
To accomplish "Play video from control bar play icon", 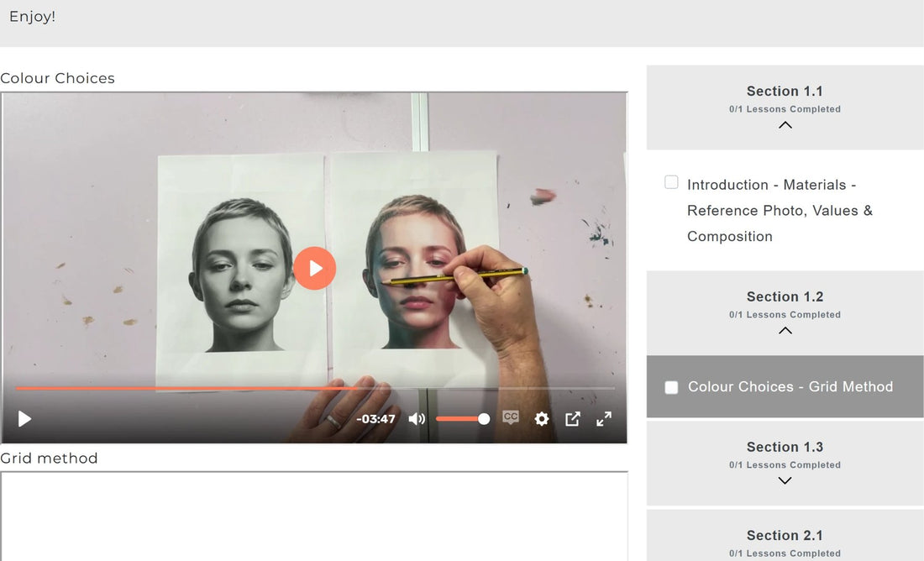I will click(24, 419).
